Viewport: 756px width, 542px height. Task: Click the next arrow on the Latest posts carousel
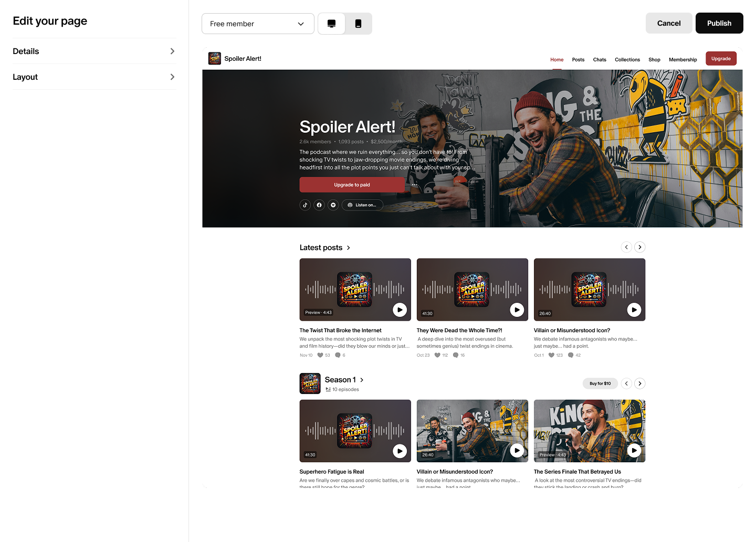(639, 247)
